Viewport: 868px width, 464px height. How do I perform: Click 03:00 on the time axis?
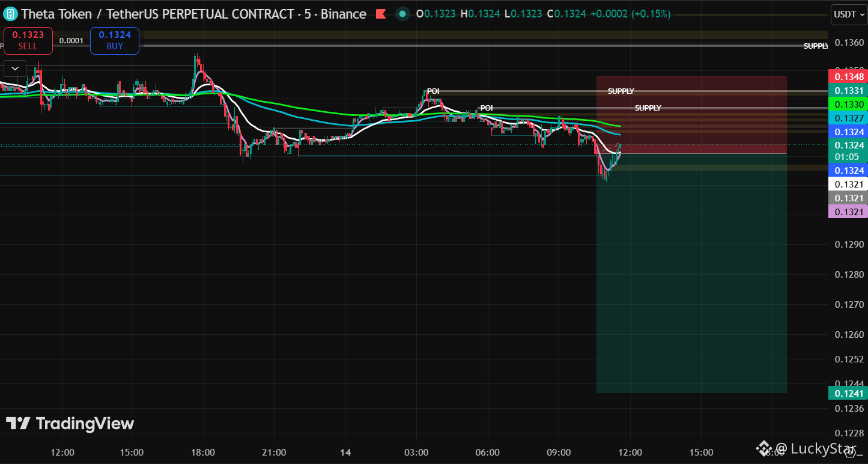(x=416, y=452)
